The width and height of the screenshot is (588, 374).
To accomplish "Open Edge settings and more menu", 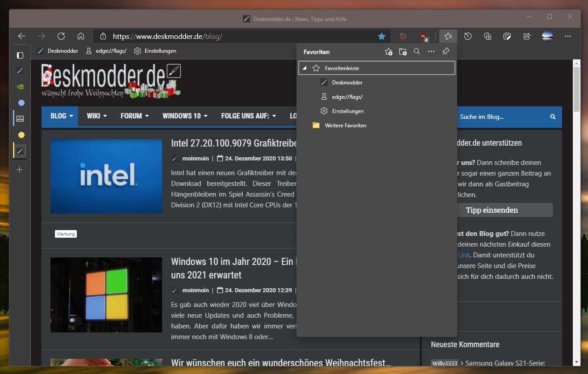I will click(568, 36).
